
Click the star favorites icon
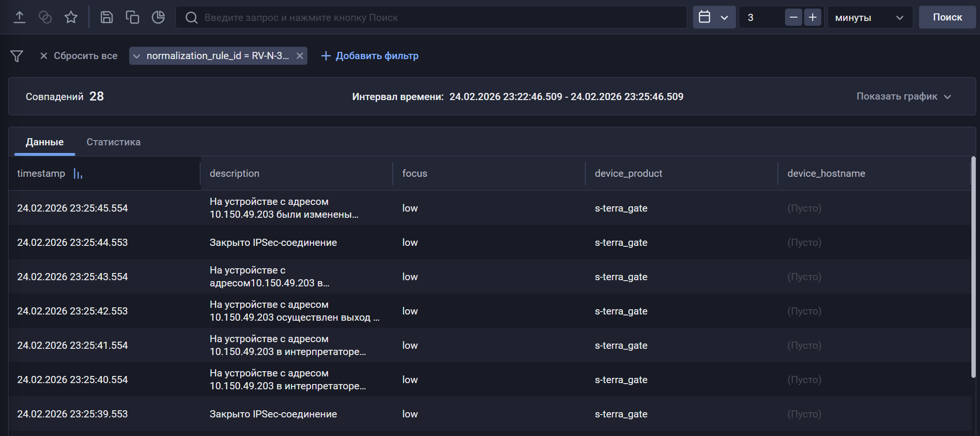click(x=71, y=18)
